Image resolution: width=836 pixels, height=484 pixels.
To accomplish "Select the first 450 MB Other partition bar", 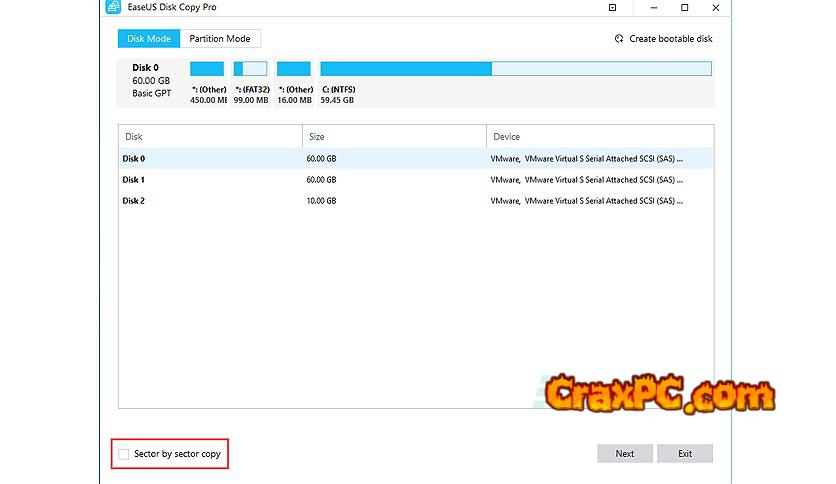I will coord(207,69).
